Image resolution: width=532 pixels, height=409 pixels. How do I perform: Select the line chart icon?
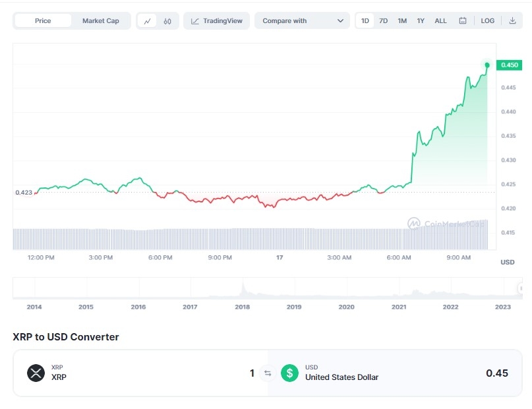147,21
